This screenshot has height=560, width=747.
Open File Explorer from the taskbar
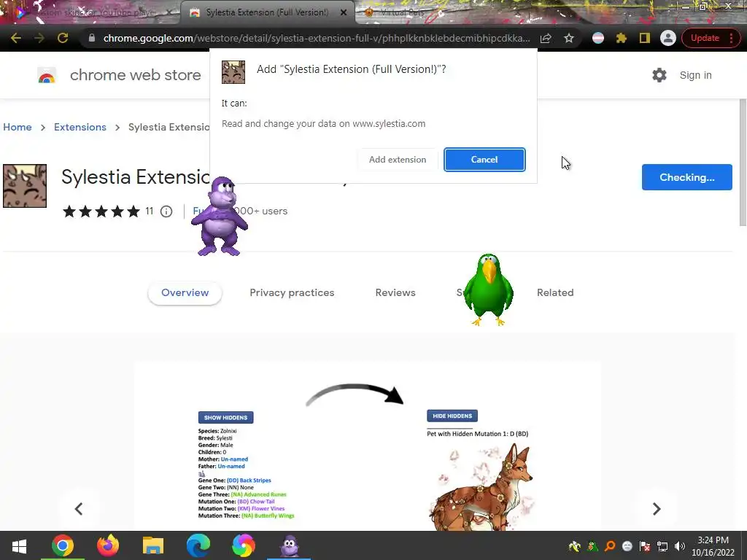click(153, 545)
